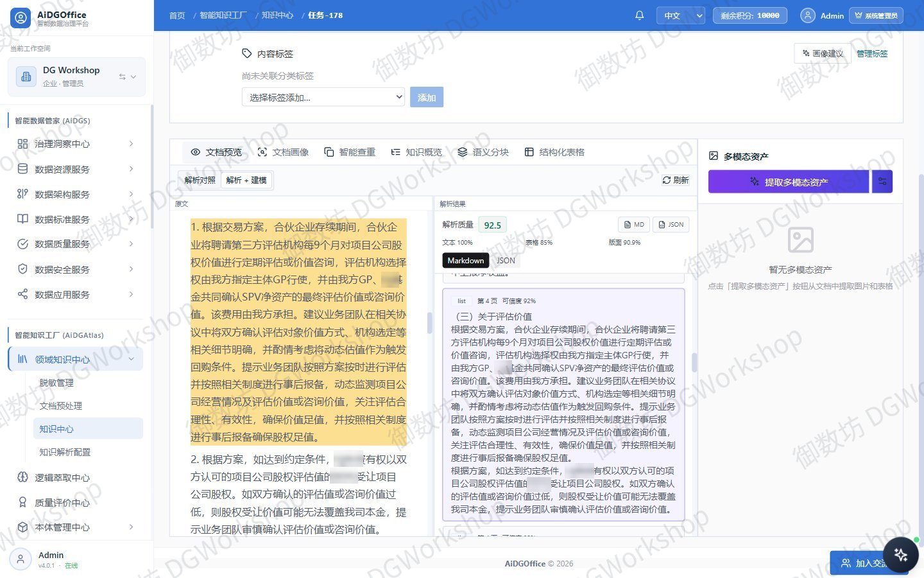This screenshot has width=924, height=578.
Task: Open 数据资源服务 in the sidebar
Action: pyautogui.click(x=76, y=169)
